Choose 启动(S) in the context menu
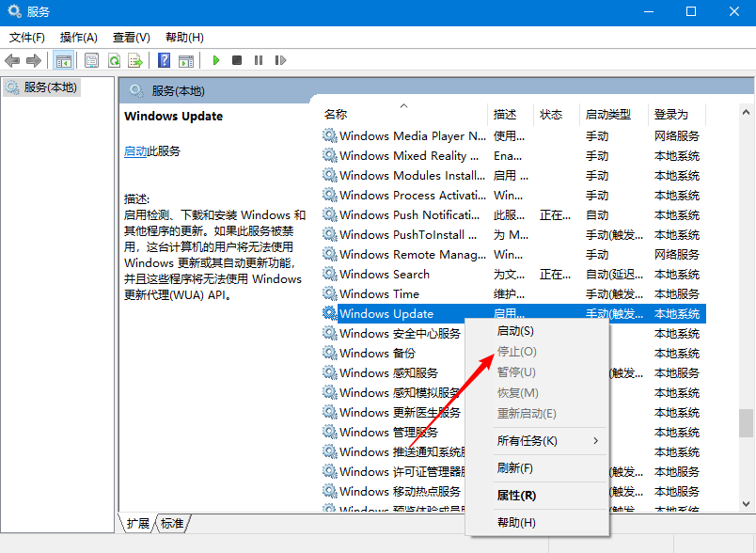 [537, 331]
